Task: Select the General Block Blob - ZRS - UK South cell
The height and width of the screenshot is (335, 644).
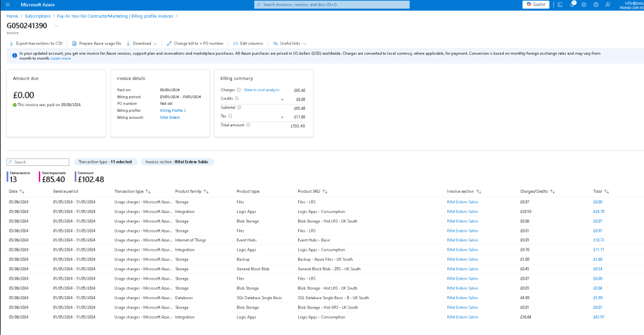Action: tap(329, 269)
